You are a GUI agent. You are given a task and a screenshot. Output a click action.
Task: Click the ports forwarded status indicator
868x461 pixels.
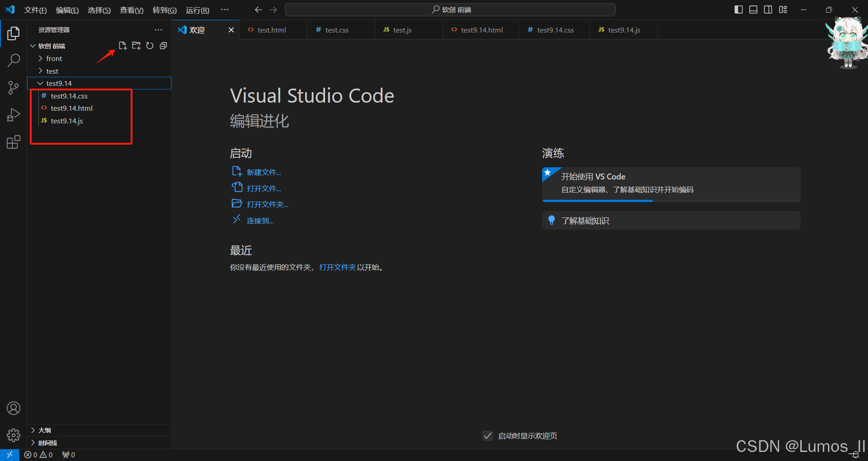tap(69, 455)
